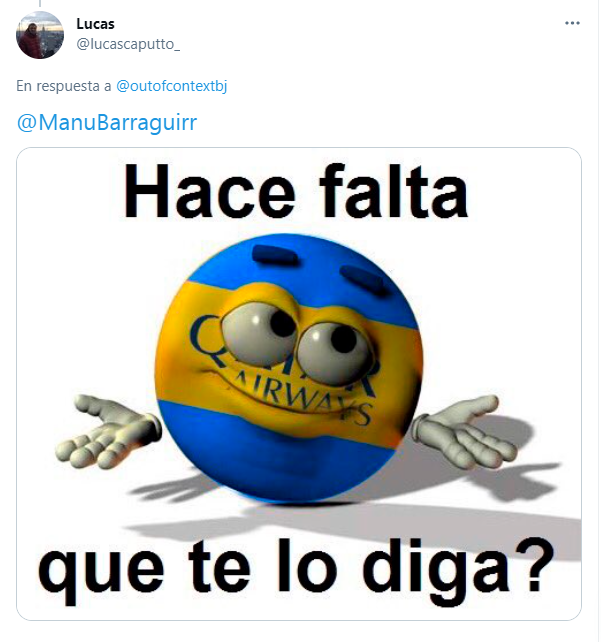Click the emoji's left shrugging hand
The height and width of the screenshot is (642, 601).
(x=108, y=432)
